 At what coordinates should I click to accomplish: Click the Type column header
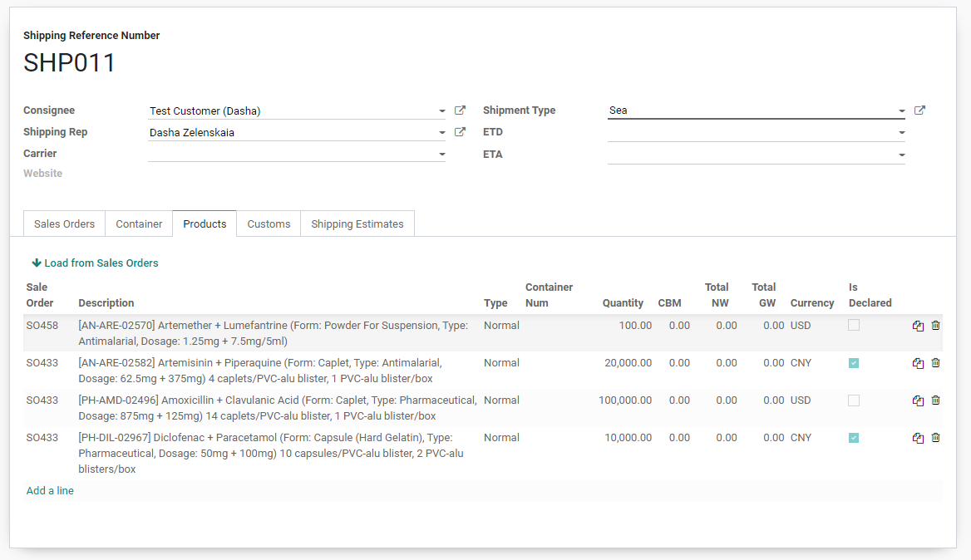pyautogui.click(x=495, y=302)
